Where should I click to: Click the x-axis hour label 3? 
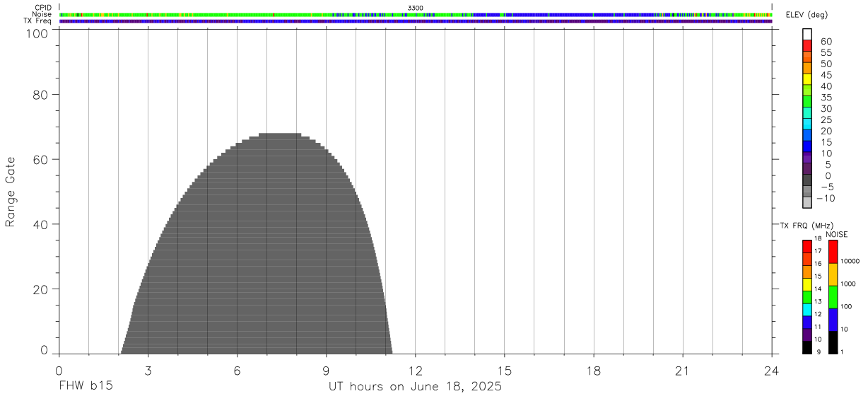click(x=148, y=371)
